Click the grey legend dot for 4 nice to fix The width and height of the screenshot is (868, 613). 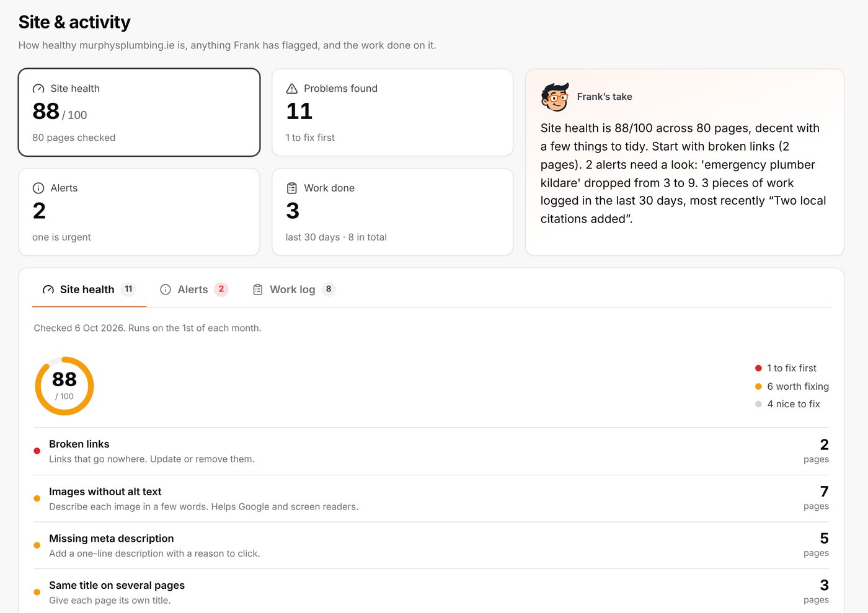click(x=758, y=404)
